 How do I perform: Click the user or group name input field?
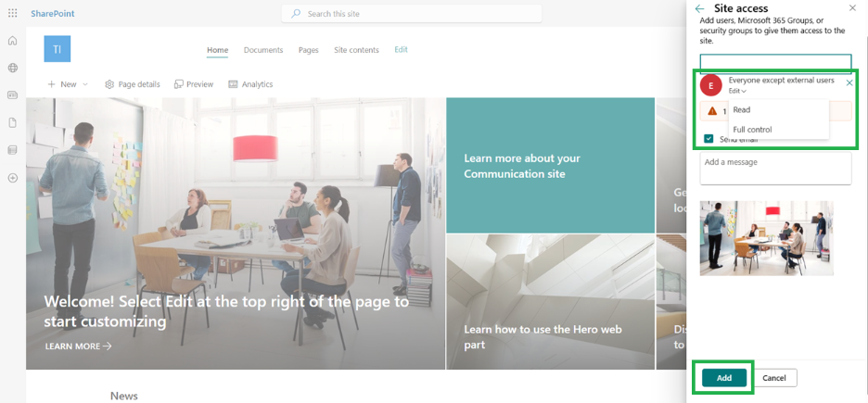775,64
